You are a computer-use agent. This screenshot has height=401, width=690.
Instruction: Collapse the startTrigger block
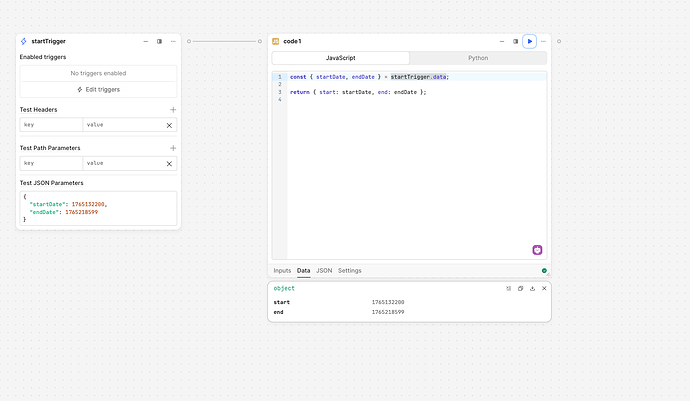(x=146, y=41)
